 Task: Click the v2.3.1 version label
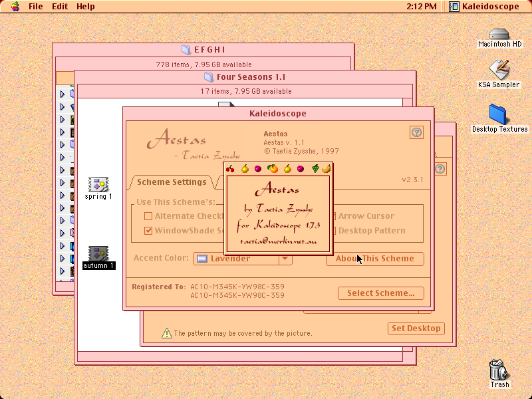point(412,180)
